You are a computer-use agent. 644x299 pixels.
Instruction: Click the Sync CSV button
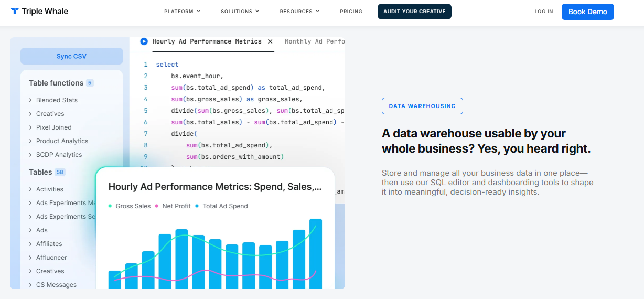tap(71, 56)
